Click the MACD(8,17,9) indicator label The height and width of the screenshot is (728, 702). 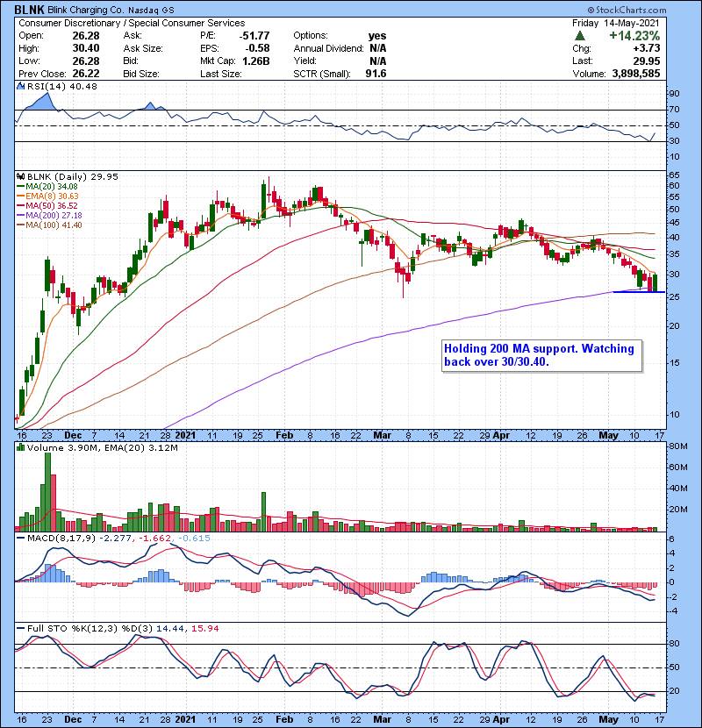pos(61,539)
